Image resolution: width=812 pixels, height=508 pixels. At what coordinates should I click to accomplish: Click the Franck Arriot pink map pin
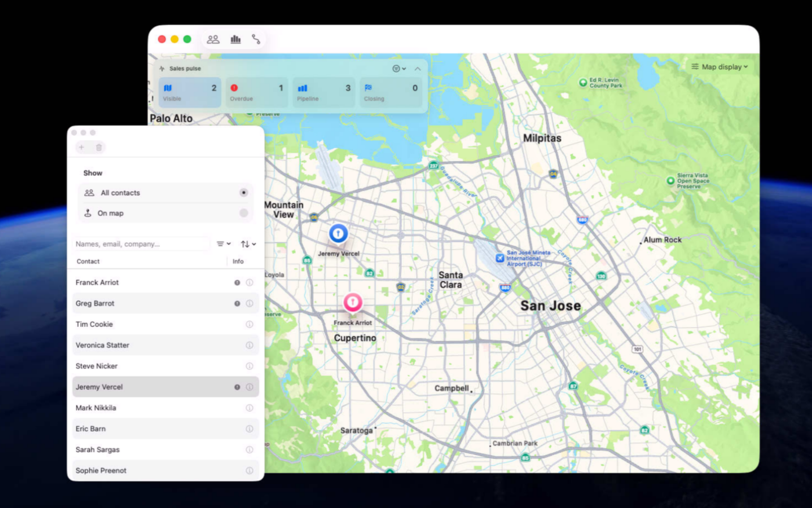pos(353,302)
